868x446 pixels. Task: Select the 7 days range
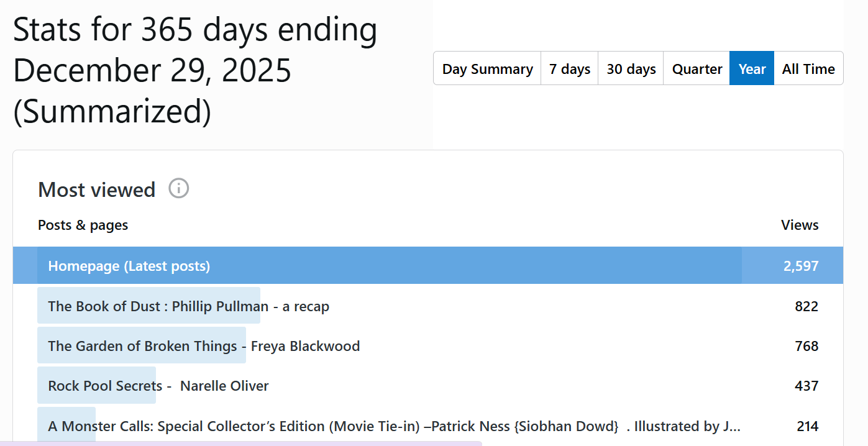(x=569, y=69)
